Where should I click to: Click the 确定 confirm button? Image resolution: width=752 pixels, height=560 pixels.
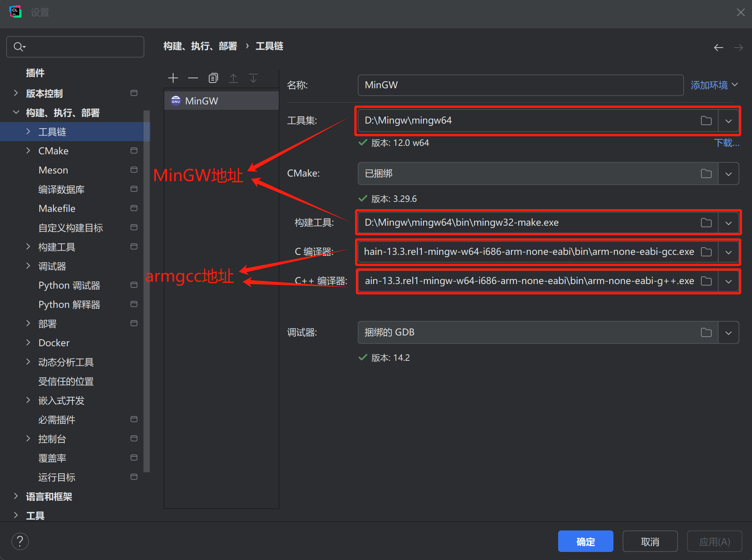click(585, 542)
